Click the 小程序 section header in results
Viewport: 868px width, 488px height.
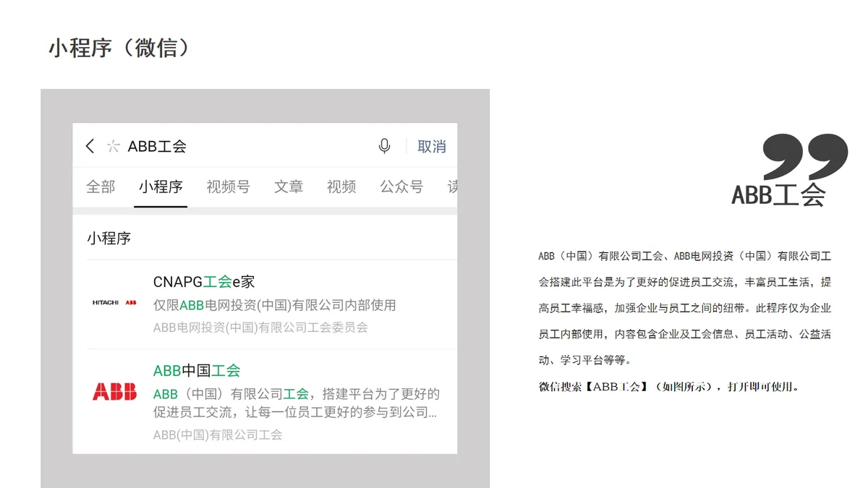[x=109, y=238]
